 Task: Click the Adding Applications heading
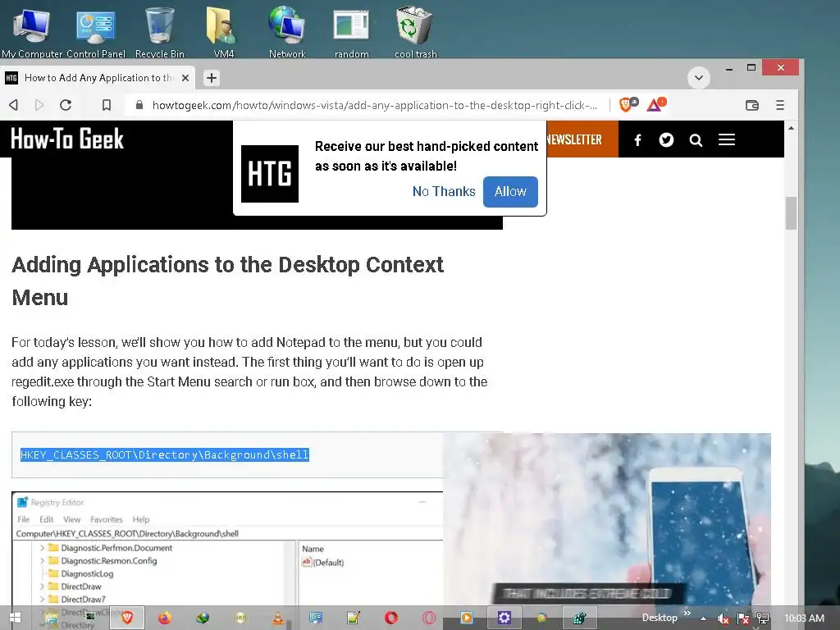[228, 281]
